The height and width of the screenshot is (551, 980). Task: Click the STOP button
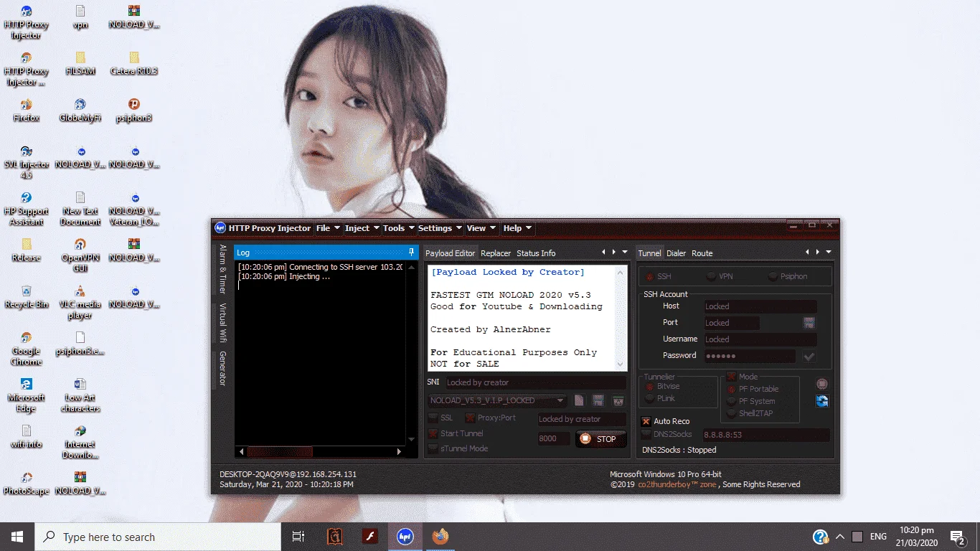pos(600,438)
